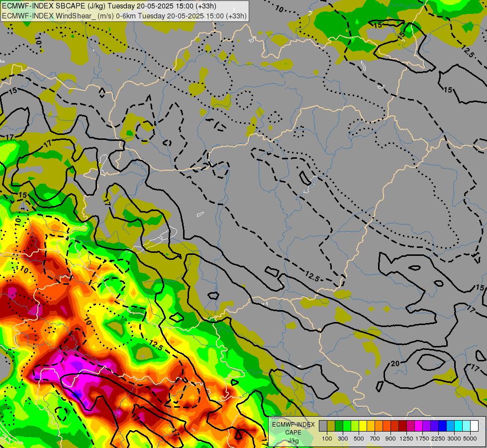
Task: Pick the bright magenta swatch left of 1750
Action: click(419, 426)
